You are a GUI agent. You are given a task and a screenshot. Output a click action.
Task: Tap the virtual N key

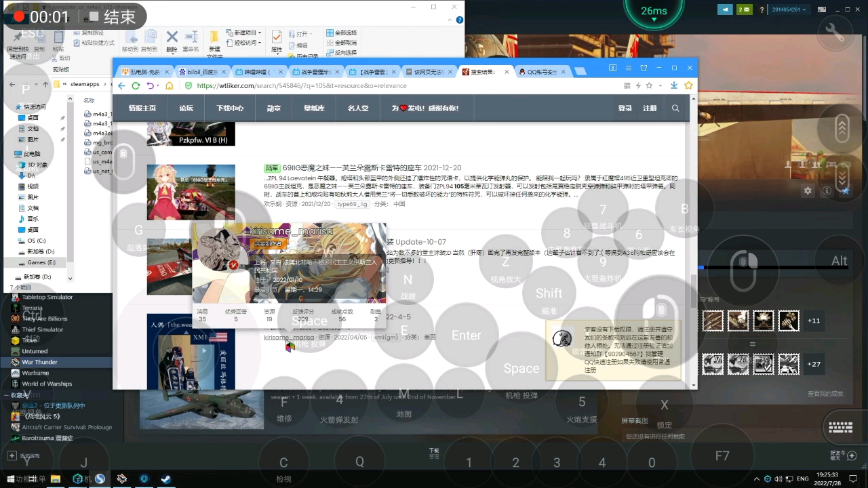tap(408, 279)
